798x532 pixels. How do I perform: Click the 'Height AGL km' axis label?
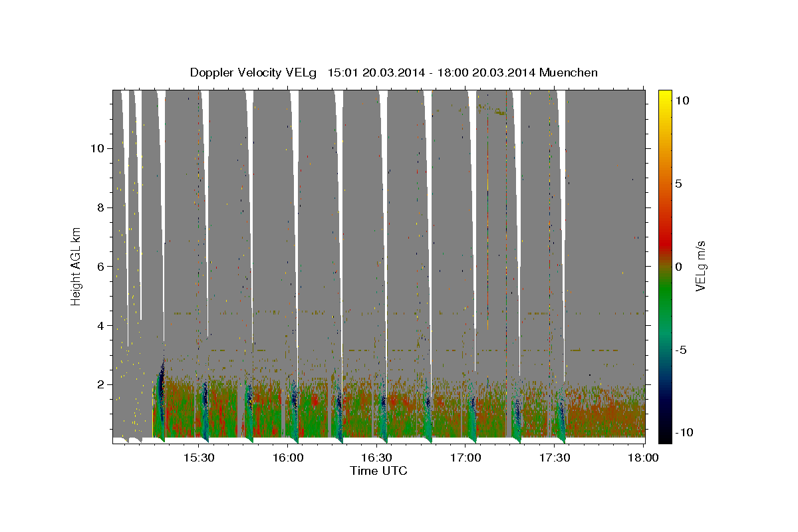pyautogui.click(x=76, y=265)
